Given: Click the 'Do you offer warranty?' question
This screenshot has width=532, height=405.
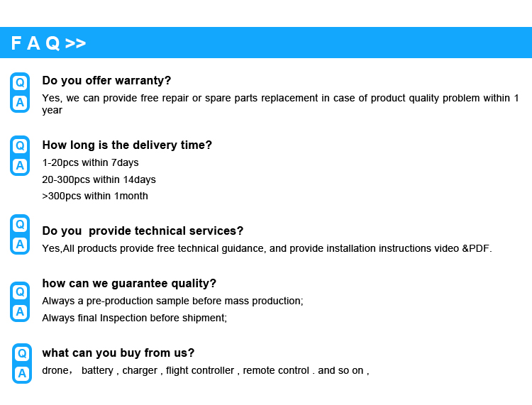Looking at the screenshot, I should pos(106,81).
